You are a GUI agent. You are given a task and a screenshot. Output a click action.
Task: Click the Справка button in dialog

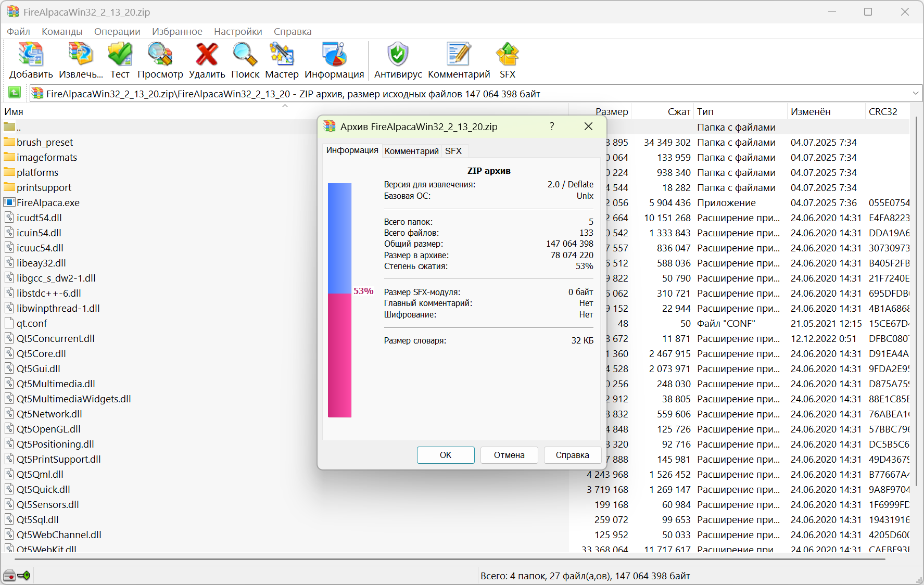[573, 455]
